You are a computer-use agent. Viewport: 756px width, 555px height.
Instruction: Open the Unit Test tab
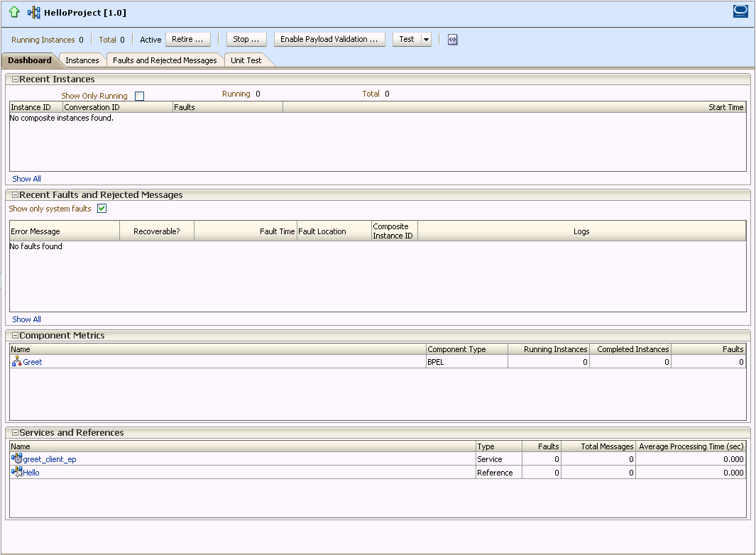point(246,60)
